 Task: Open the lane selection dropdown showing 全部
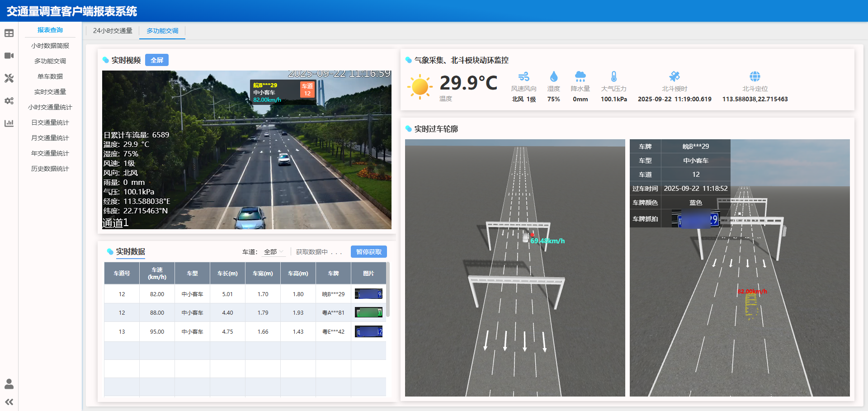274,252
